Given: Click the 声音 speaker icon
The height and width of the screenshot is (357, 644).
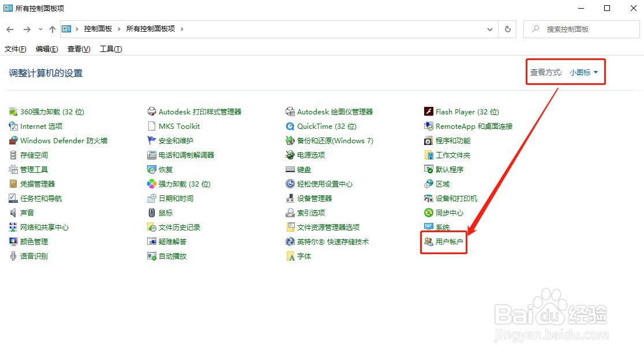Looking at the screenshot, I should (13, 213).
